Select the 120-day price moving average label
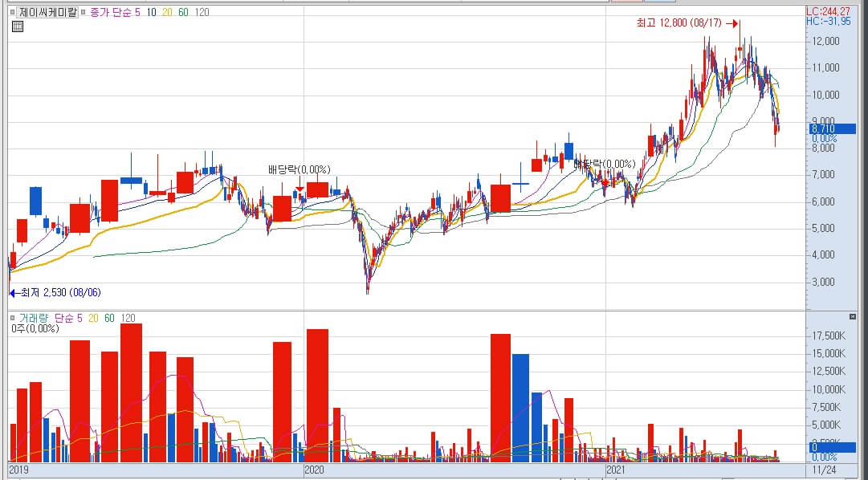Viewport: 868px width, 480px height. [202, 12]
